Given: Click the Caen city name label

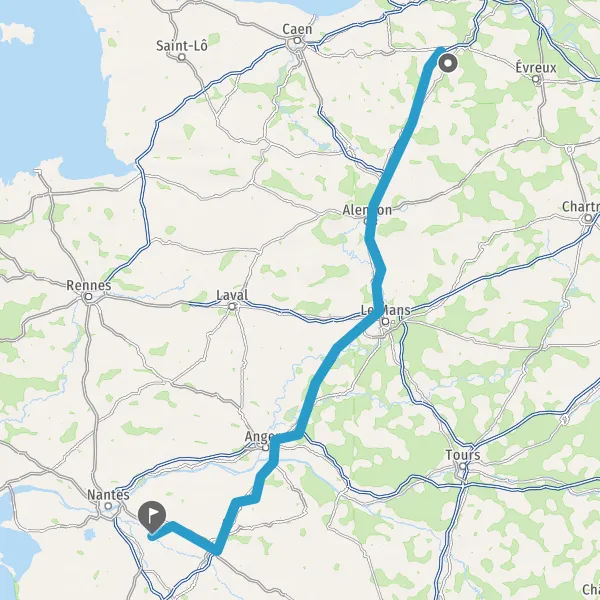Looking at the screenshot, I should point(297,29).
